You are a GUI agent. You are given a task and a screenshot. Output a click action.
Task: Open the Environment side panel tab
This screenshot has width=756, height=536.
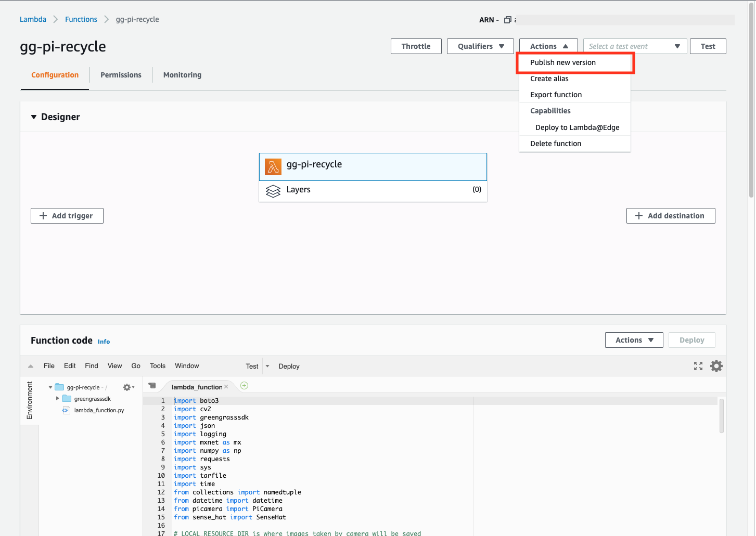tap(29, 400)
